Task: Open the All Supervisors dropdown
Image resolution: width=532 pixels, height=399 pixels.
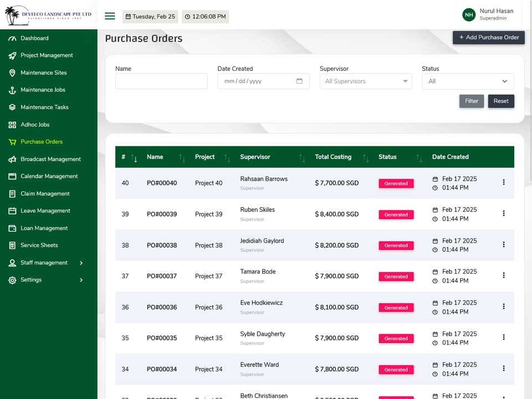Action: pos(366,81)
